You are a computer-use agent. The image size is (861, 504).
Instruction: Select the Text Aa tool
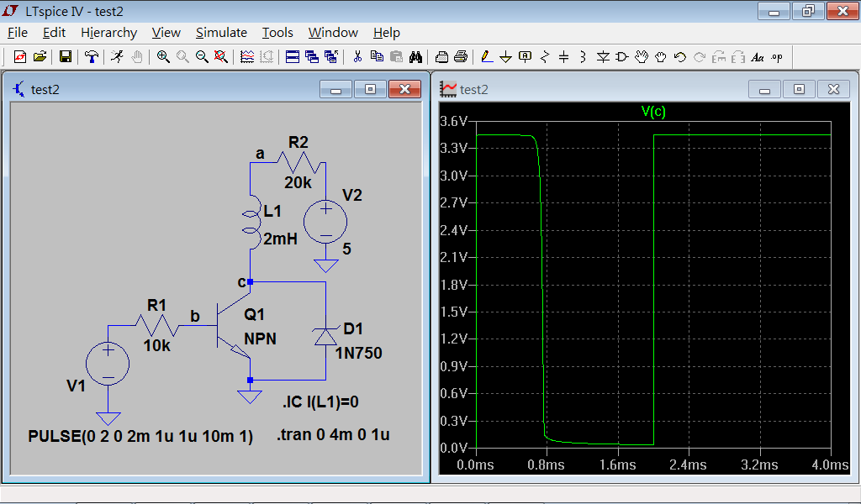(x=758, y=56)
